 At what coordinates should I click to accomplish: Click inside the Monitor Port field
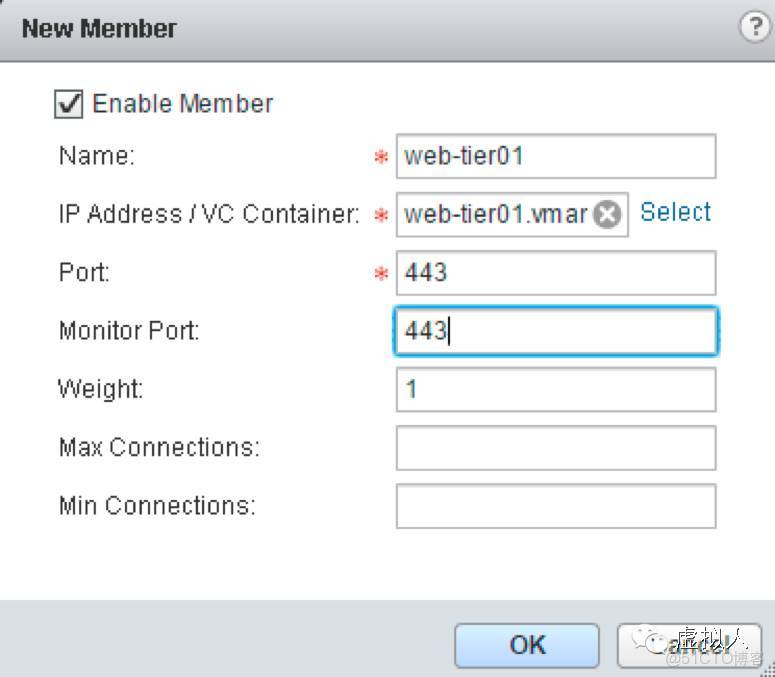556,331
